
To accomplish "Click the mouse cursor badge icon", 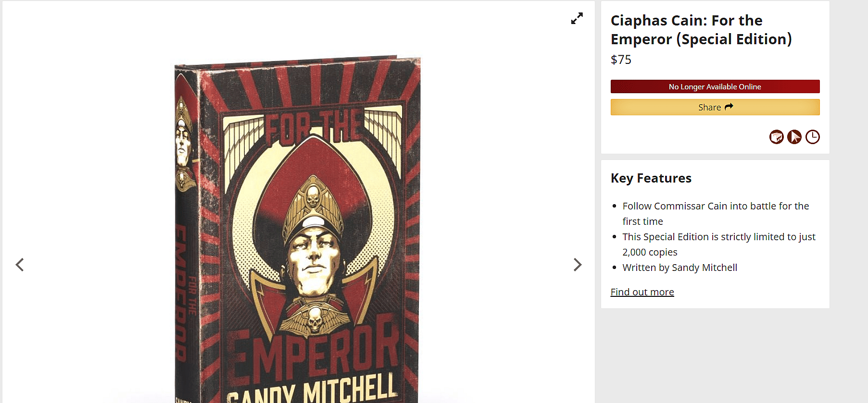I will point(794,137).
